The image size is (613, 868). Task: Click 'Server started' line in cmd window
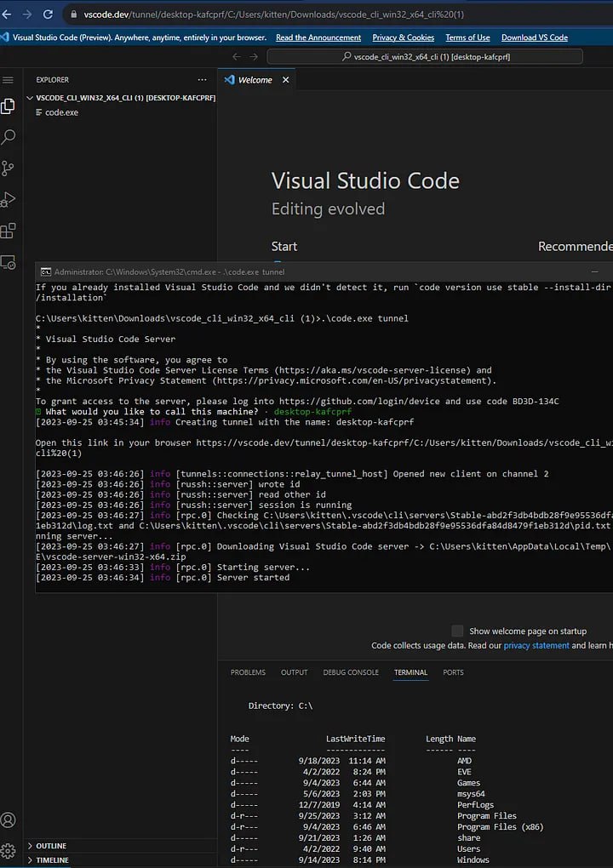pyautogui.click(x=163, y=577)
